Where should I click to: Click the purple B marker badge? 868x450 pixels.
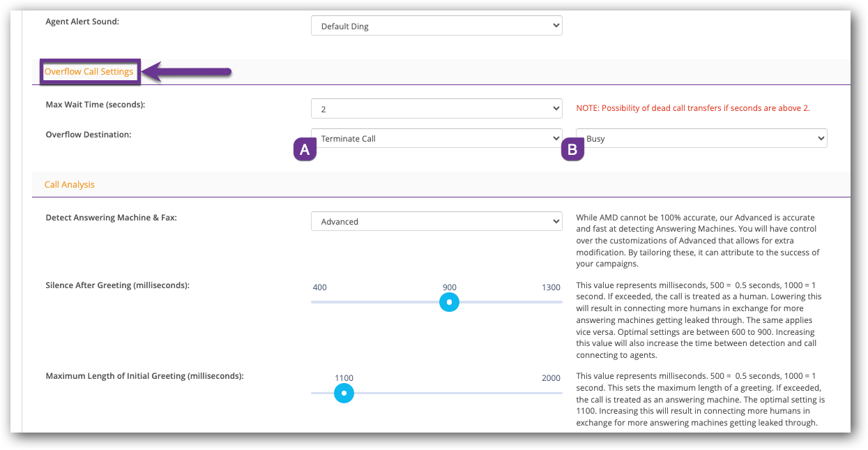pos(572,149)
